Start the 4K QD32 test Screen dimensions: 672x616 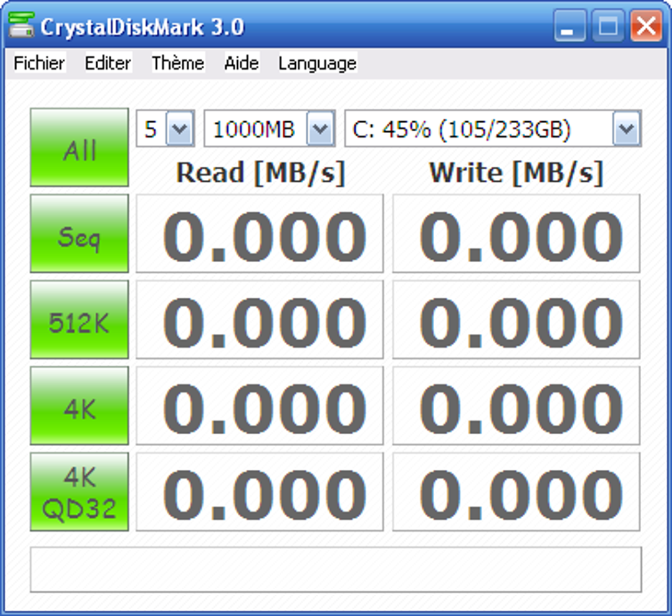[x=79, y=491]
